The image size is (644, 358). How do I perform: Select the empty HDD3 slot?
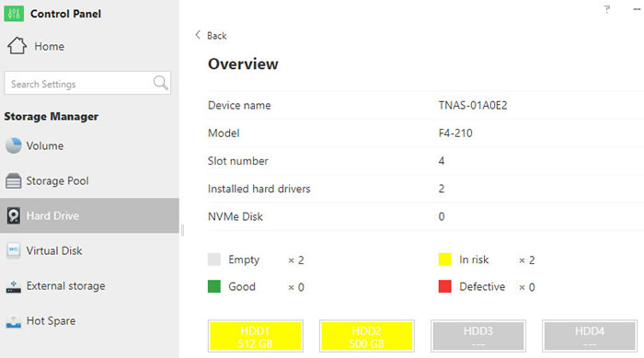478,336
